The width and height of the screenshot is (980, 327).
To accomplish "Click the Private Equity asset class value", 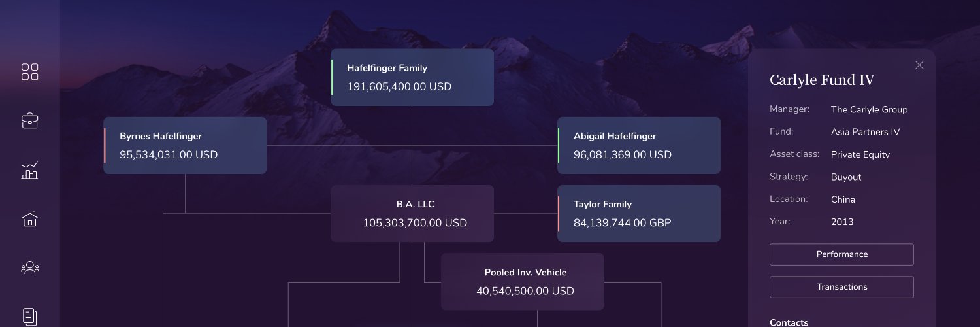I will click(x=860, y=155).
